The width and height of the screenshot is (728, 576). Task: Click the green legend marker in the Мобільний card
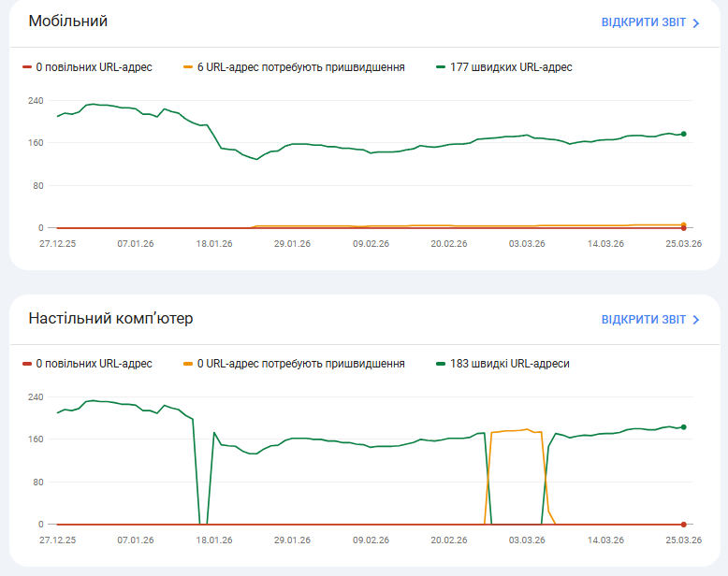441,67
